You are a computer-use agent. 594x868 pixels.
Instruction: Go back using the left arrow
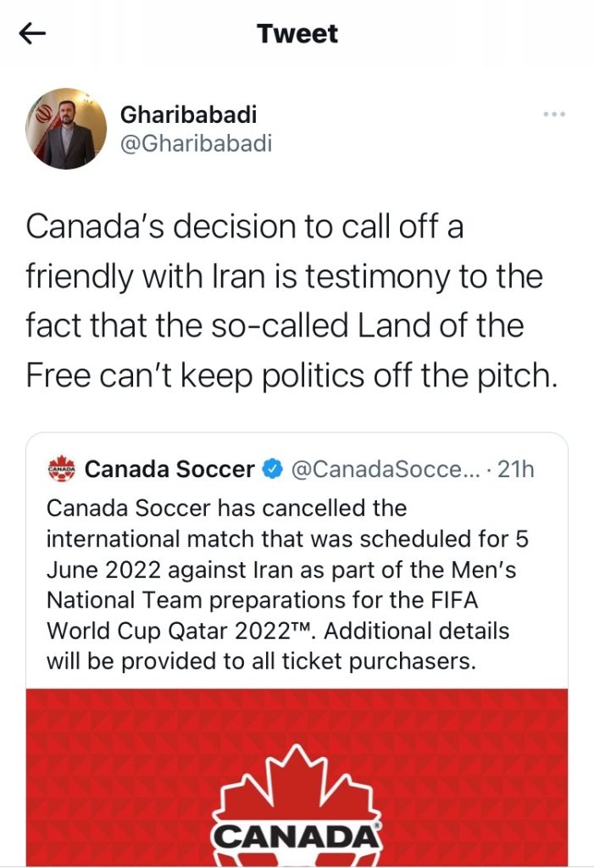[x=32, y=34]
